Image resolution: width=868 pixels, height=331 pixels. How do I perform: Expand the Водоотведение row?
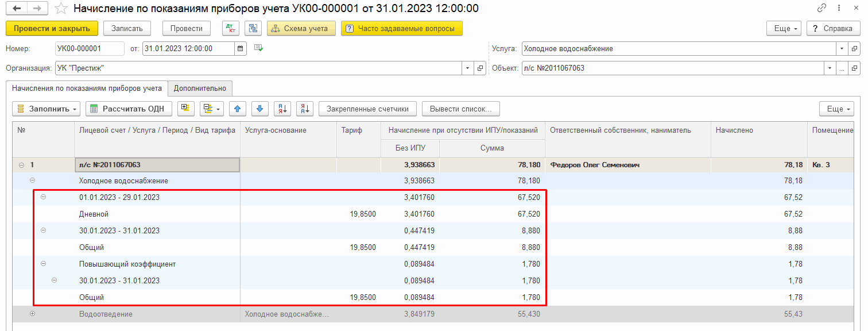32,314
